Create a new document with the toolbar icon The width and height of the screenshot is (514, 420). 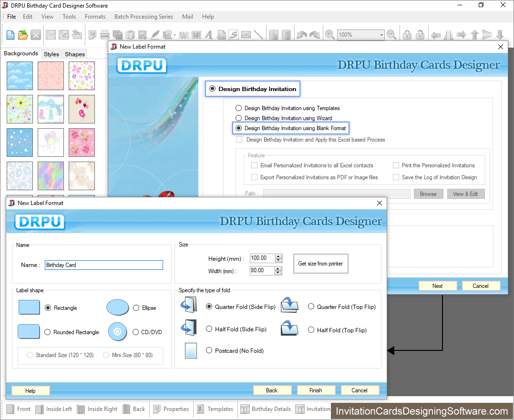tap(10, 34)
